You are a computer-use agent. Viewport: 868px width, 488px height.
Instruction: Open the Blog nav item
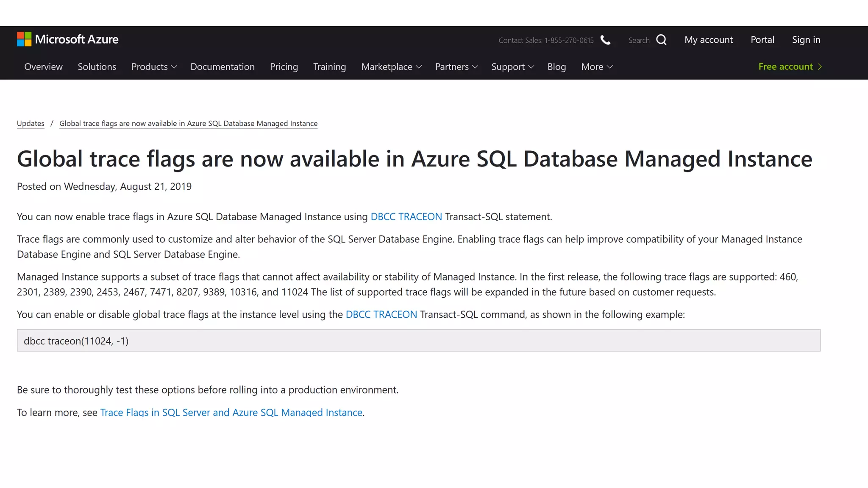(x=556, y=67)
